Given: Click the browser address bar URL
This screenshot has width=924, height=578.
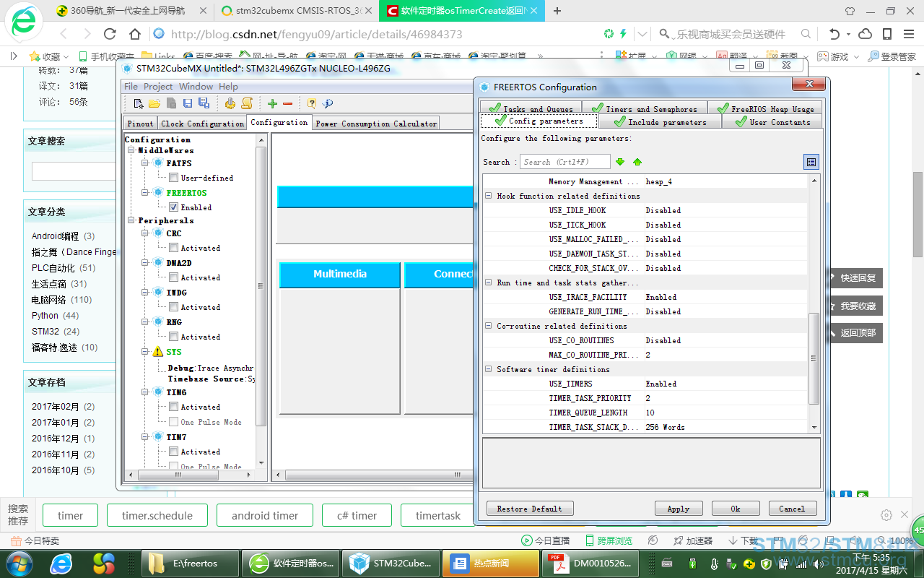Looking at the screenshot, I should [316, 34].
